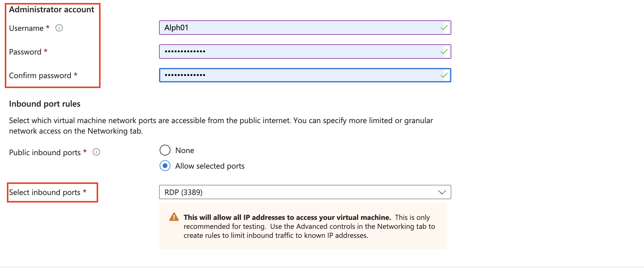Click the orange warning triangle icon
Image resolution: width=644 pixels, height=269 pixels.
pyautogui.click(x=174, y=217)
